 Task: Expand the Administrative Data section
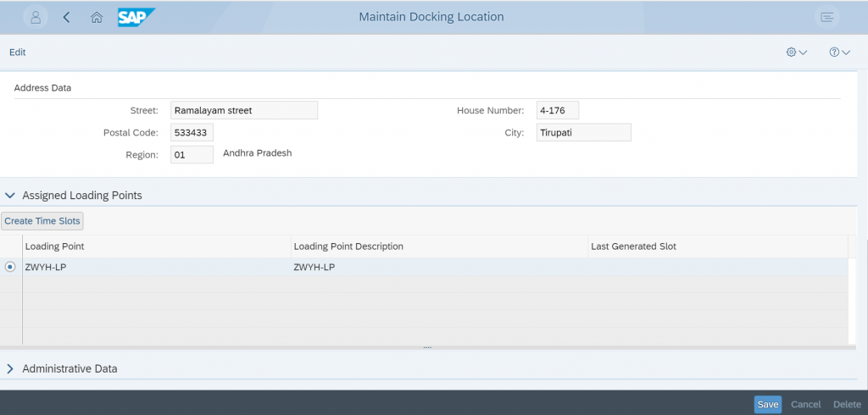[x=10, y=368]
